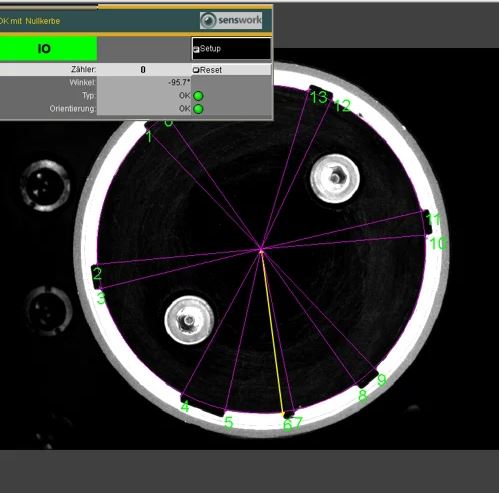
Task: Click the Reset button
Action: [x=231, y=70]
